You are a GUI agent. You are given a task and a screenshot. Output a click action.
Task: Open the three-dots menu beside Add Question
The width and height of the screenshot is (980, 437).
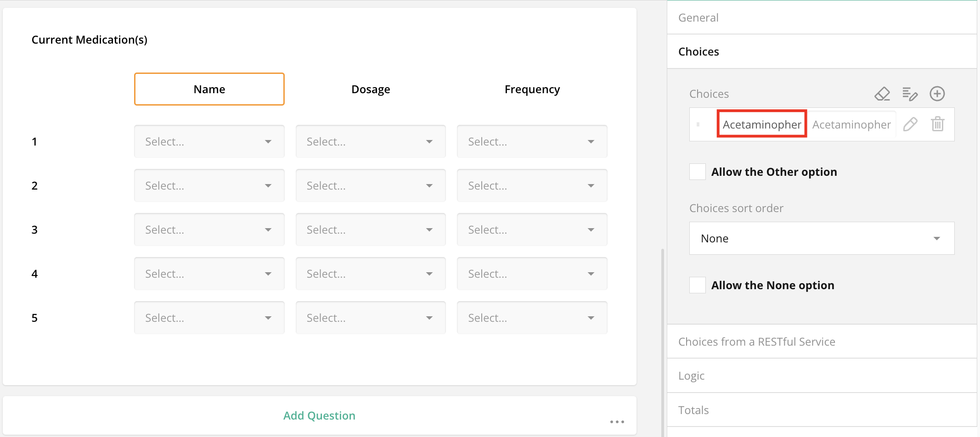tap(617, 421)
